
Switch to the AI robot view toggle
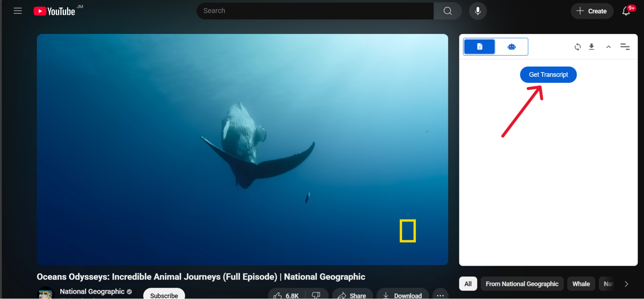coord(511,47)
